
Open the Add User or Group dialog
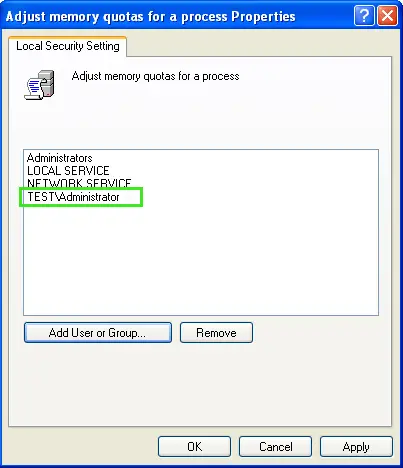[98, 332]
